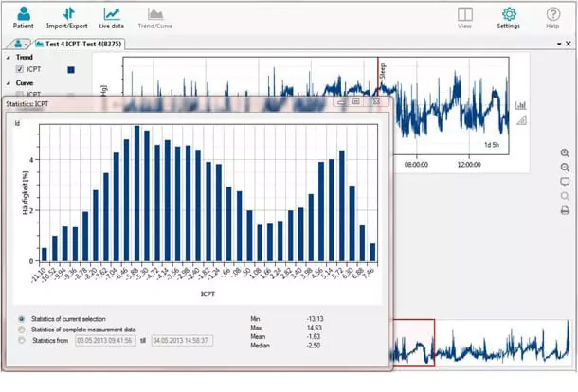The height and width of the screenshot is (392, 578).
Task: Open the Patient menu icon
Action: [x=24, y=18]
